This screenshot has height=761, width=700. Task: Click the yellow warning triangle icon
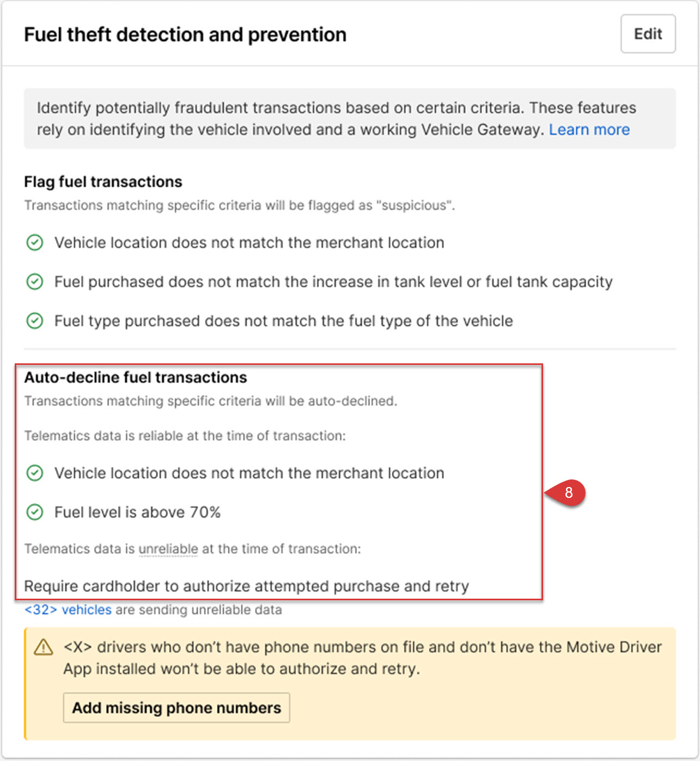(44, 647)
